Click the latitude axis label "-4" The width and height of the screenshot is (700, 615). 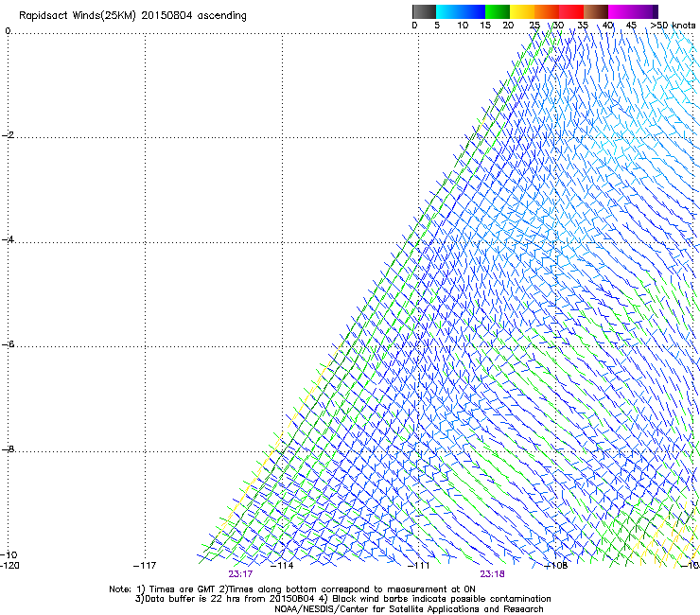coord(8,239)
